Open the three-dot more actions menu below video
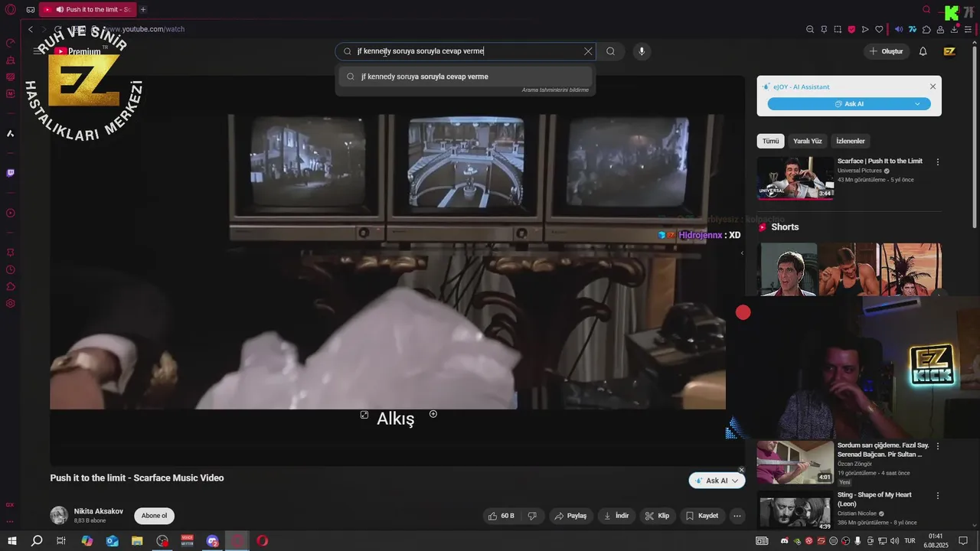Image resolution: width=980 pixels, height=551 pixels. click(x=737, y=516)
